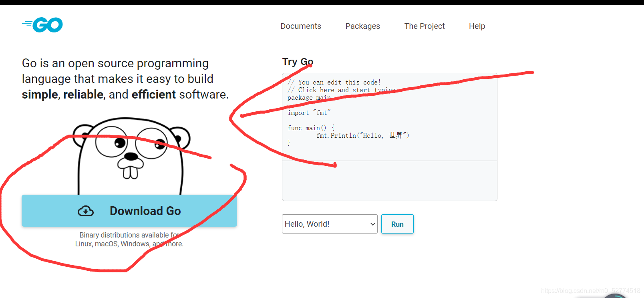
Task: Click the Go logo in header
Action: click(x=42, y=25)
